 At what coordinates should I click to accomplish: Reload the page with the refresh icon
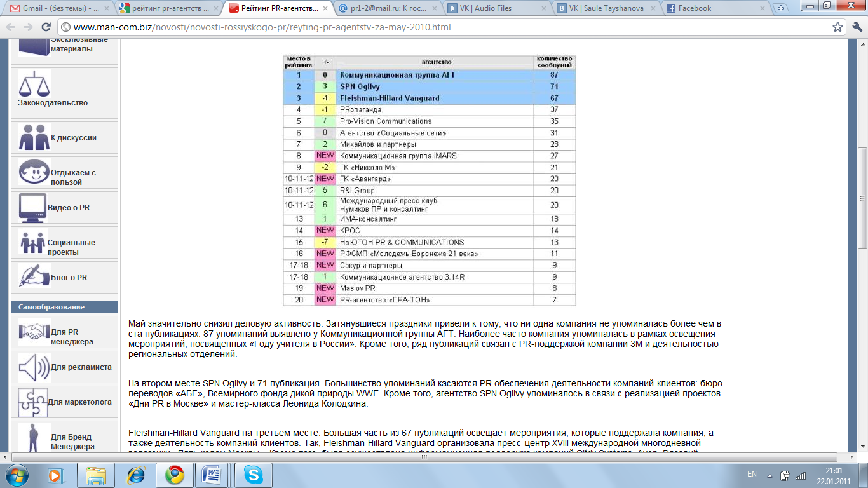click(x=46, y=27)
